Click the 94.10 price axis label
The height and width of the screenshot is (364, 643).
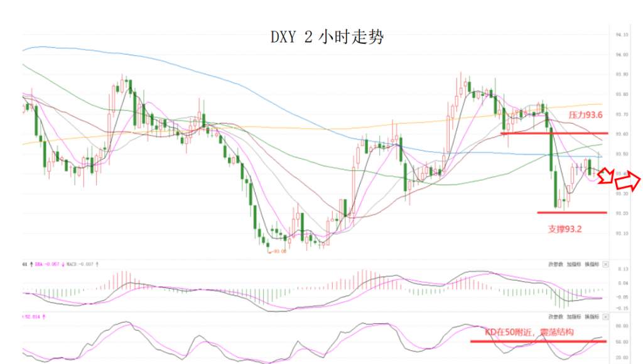coord(622,35)
